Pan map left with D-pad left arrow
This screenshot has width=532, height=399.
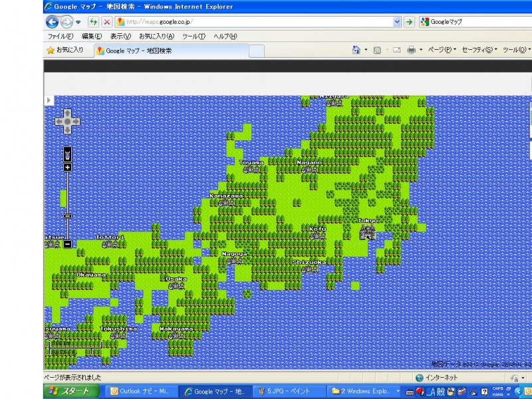point(59,122)
